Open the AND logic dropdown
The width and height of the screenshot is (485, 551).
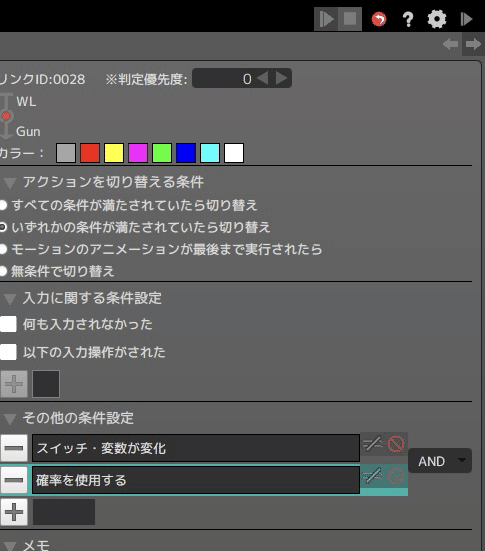tap(440, 461)
